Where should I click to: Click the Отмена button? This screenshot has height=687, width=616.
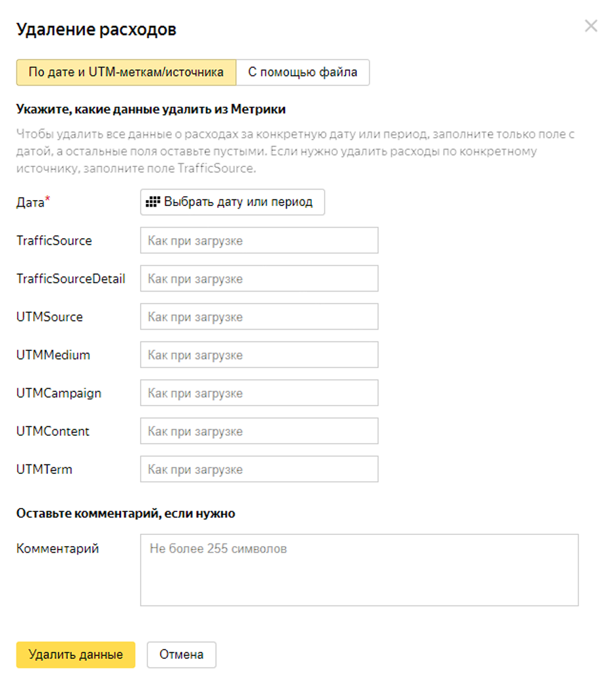[x=181, y=655]
